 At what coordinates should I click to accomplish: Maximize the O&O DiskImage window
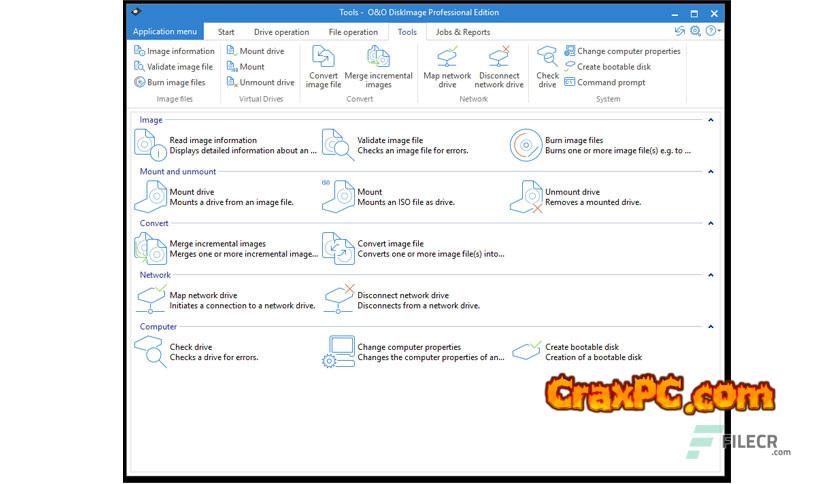[x=694, y=13]
